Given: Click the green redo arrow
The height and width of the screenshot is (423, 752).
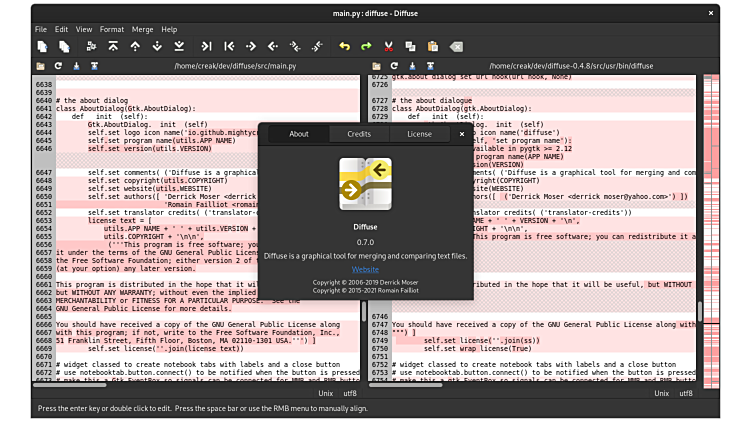Looking at the screenshot, I should (x=366, y=46).
